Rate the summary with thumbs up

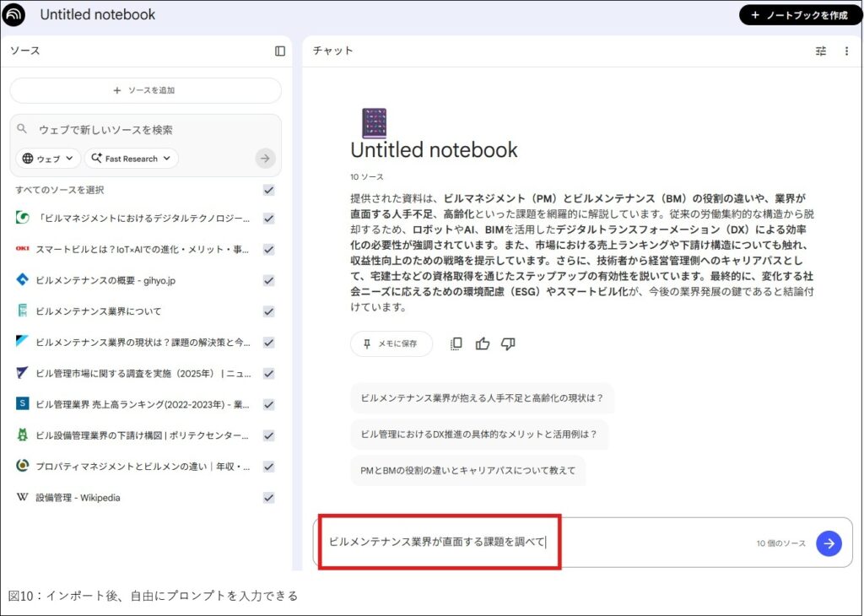(483, 343)
